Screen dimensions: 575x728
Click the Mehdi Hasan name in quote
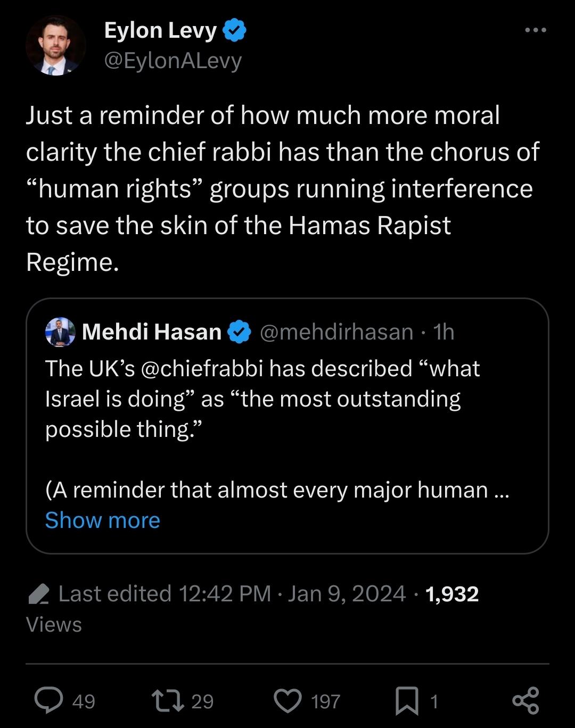(x=152, y=332)
